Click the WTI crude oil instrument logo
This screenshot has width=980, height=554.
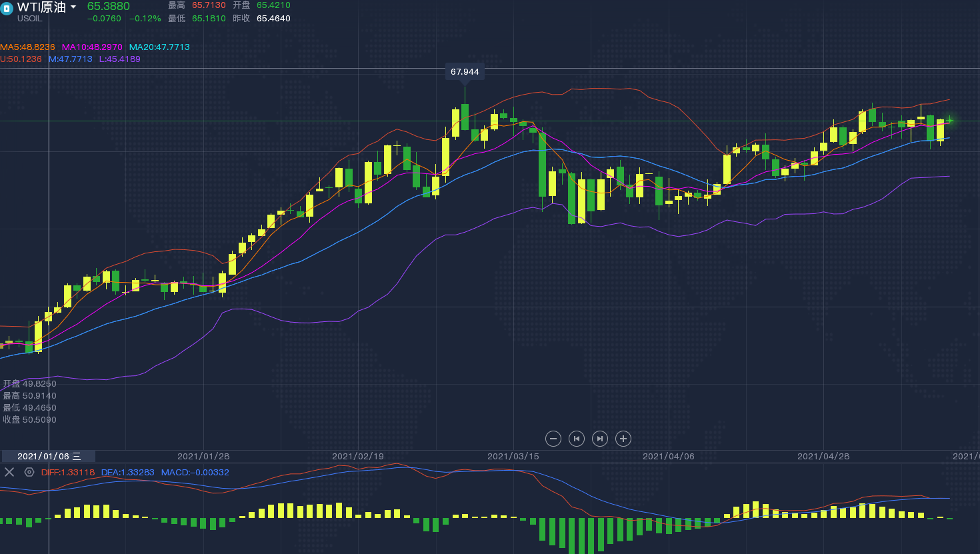[7, 9]
